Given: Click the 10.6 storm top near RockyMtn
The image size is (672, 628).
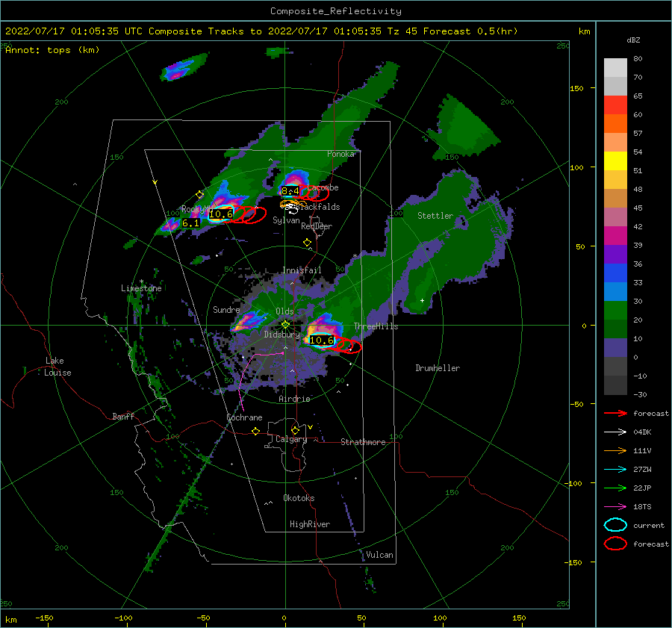Looking at the screenshot, I should (221, 214).
